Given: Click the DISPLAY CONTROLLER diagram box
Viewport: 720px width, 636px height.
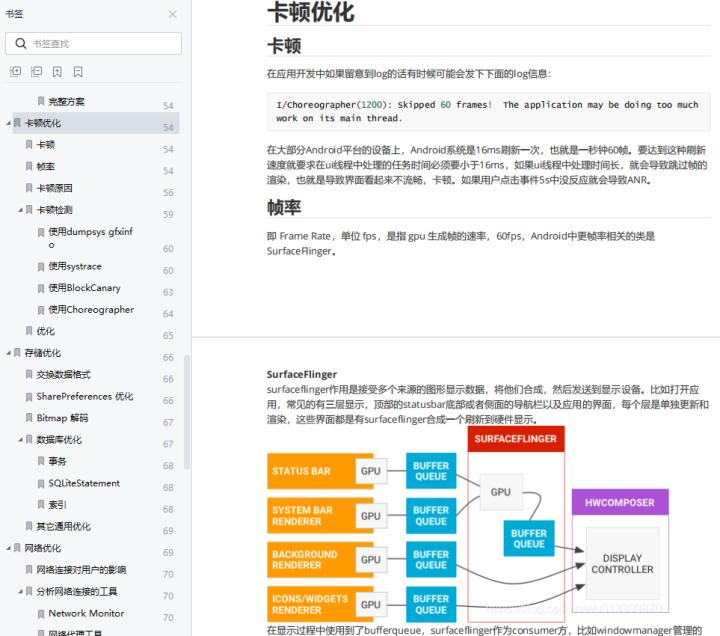Looking at the screenshot, I should point(622,563).
